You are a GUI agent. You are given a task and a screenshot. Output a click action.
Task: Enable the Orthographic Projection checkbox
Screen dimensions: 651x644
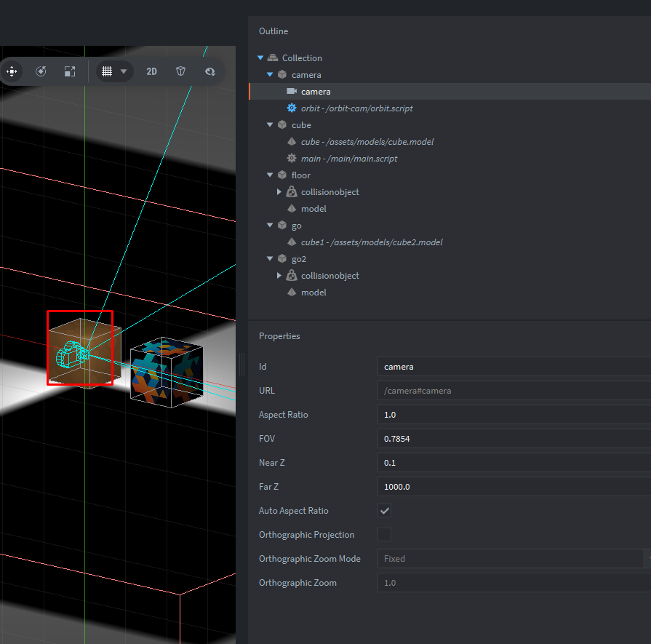coord(384,535)
